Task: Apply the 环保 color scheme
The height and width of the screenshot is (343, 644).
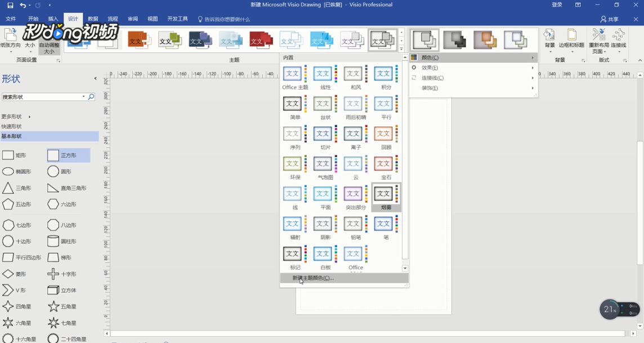Action: [x=295, y=168]
